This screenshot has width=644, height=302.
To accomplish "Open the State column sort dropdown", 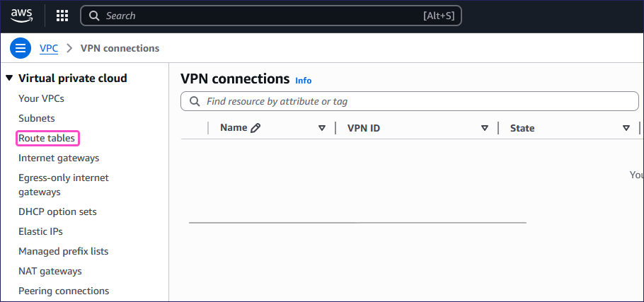I will tap(626, 128).
